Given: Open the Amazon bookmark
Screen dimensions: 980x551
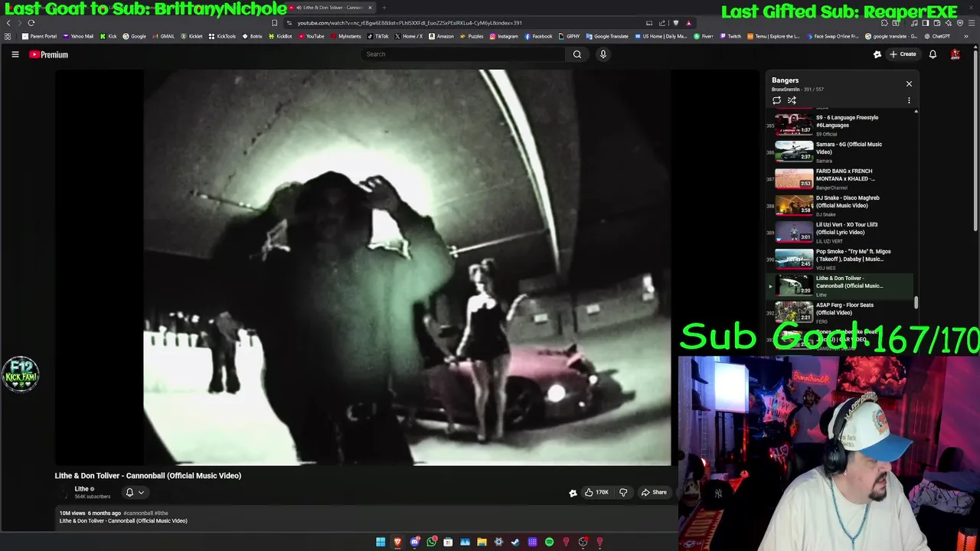Looking at the screenshot, I should pos(441,36).
